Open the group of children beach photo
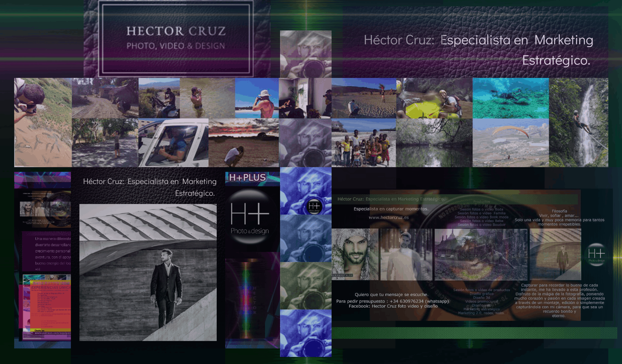Viewport: 622px width, 364px height. 364,143
